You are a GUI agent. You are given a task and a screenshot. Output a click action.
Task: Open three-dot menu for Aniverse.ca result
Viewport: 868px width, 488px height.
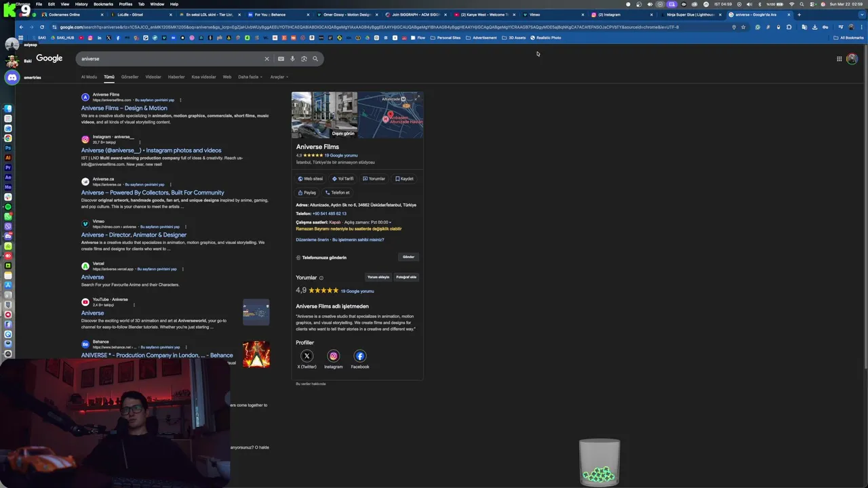[x=171, y=184]
